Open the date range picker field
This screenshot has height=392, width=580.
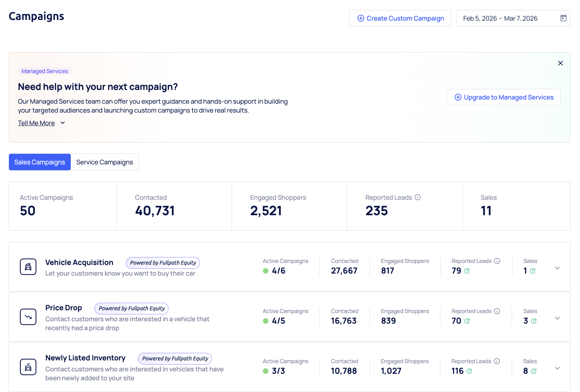point(508,18)
